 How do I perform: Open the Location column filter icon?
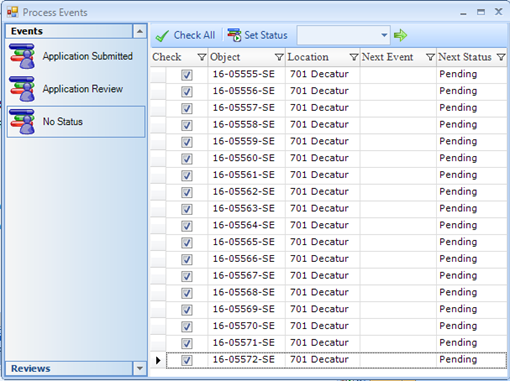pyautogui.click(x=354, y=57)
